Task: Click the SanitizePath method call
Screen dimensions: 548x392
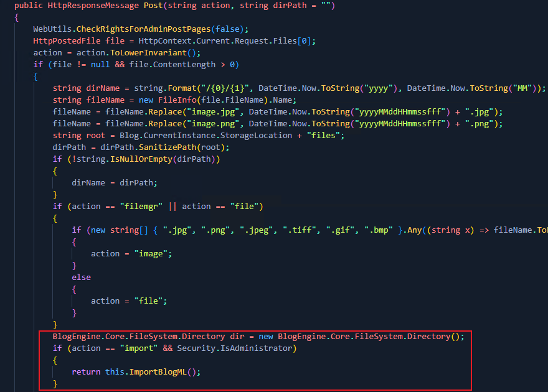Action: click(168, 147)
